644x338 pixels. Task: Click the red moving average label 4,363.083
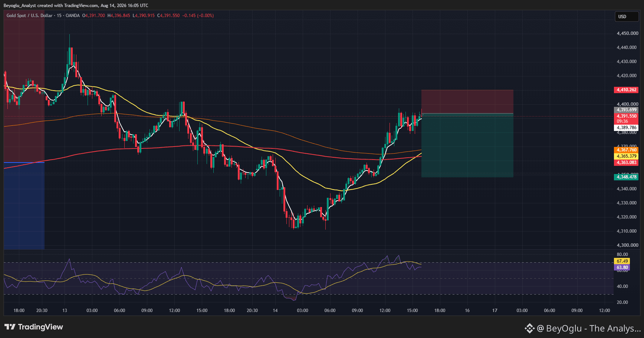[x=627, y=163]
